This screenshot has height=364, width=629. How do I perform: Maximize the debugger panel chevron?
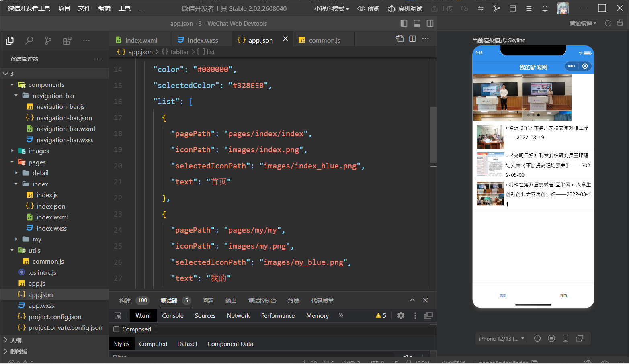(412, 300)
